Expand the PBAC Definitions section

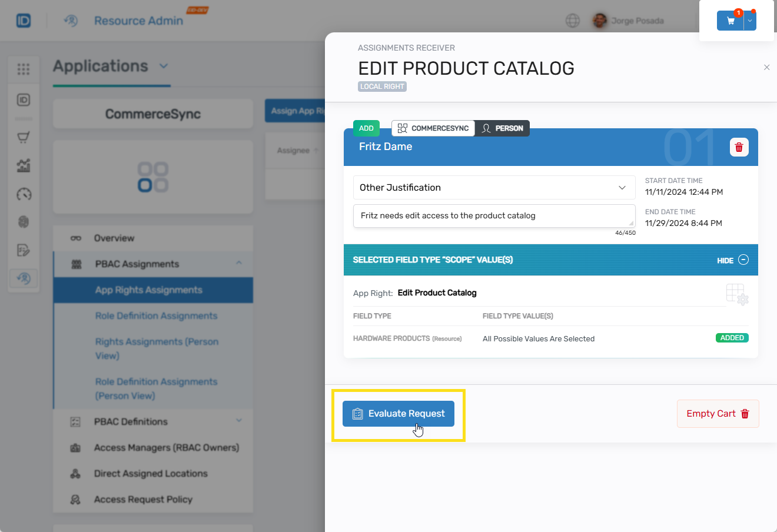click(239, 421)
